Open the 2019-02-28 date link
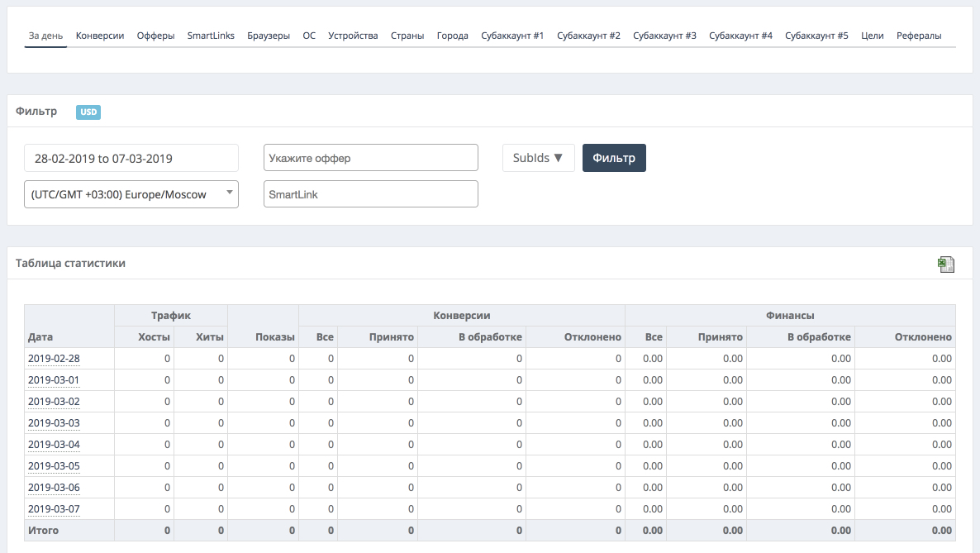Screen dimensions: 980x553 [x=54, y=359]
